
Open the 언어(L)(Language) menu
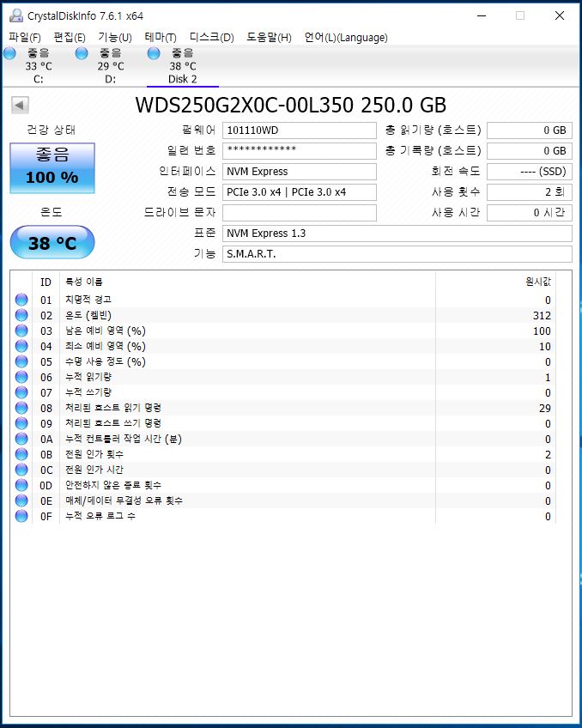(x=346, y=37)
